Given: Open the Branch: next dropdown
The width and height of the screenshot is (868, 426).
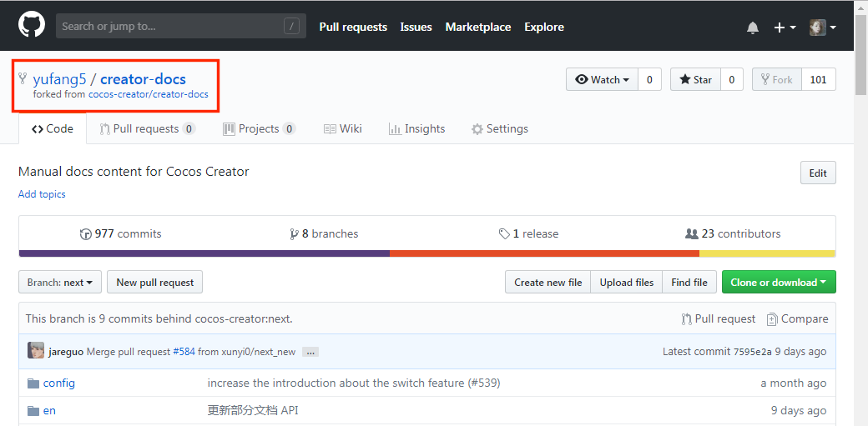Looking at the screenshot, I should pos(60,282).
